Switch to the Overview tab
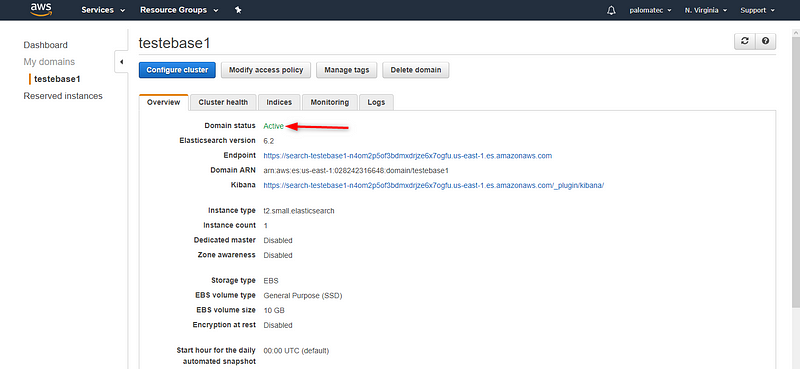Viewport: 800px width, 369px height. click(163, 102)
